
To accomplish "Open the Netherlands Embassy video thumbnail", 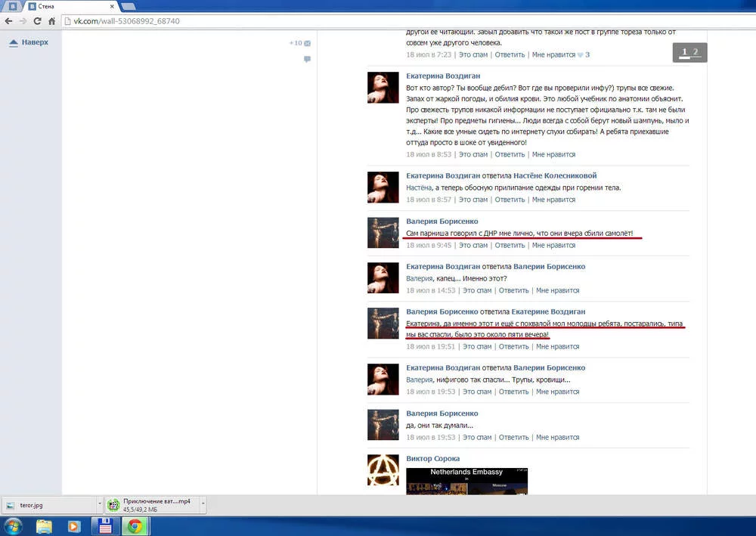I will tap(466, 481).
